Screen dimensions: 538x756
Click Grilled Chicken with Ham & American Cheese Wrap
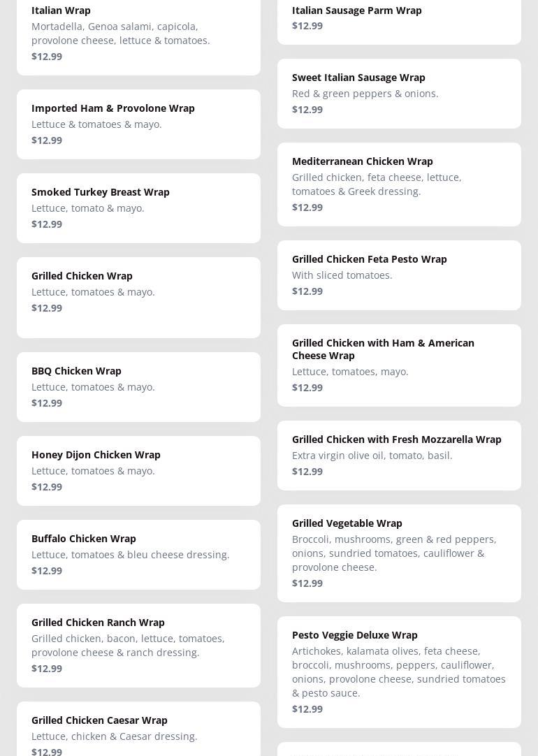coord(399,365)
